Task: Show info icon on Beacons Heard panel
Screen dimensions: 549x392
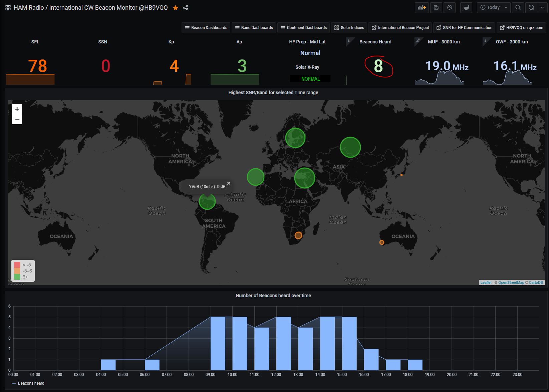Action: click(x=349, y=40)
